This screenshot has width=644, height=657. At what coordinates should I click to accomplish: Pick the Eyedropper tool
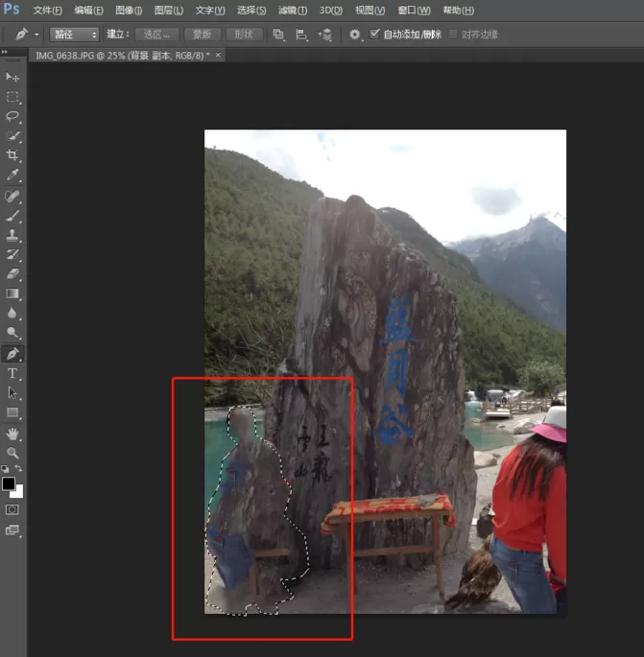pos(12,175)
